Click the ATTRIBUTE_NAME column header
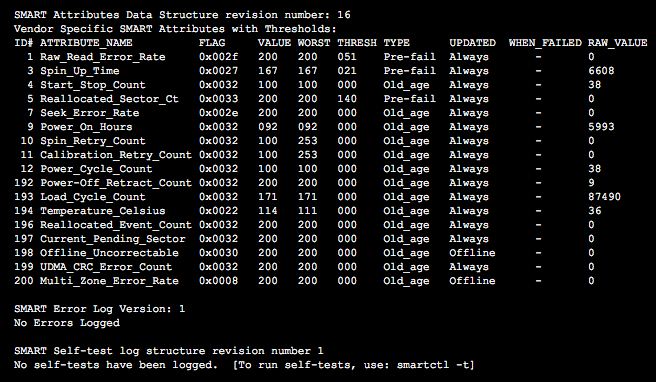 coord(86,43)
